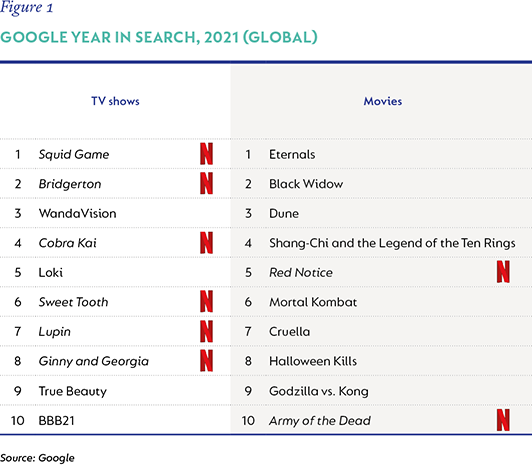Click the Netflix logo beside Squid Game

point(206,154)
